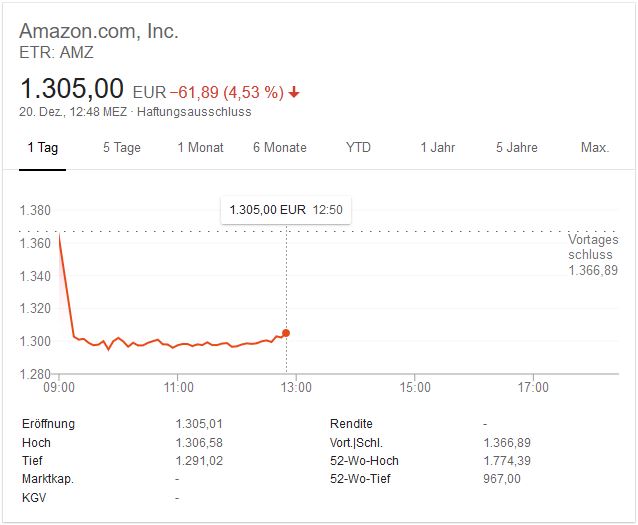Click the red downward arrow icon
The width and height of the screenshot is (638, 525).
click(295, 93)
